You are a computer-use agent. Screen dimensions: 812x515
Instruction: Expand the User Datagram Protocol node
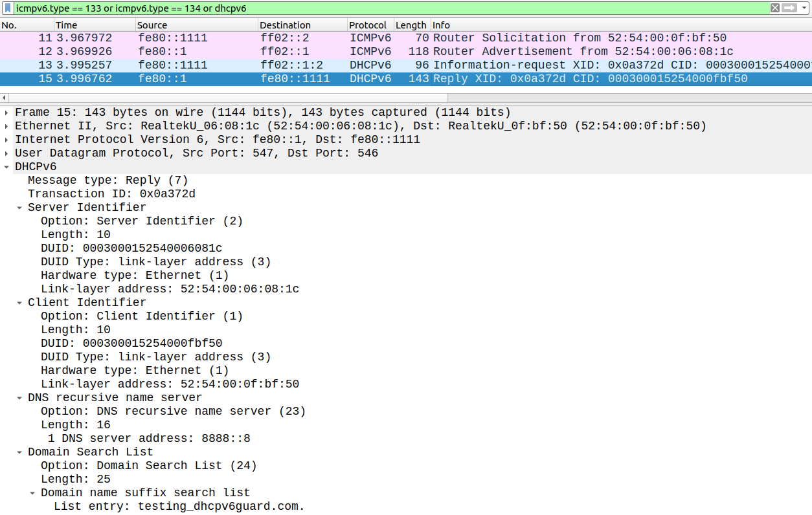pos(6,153)
